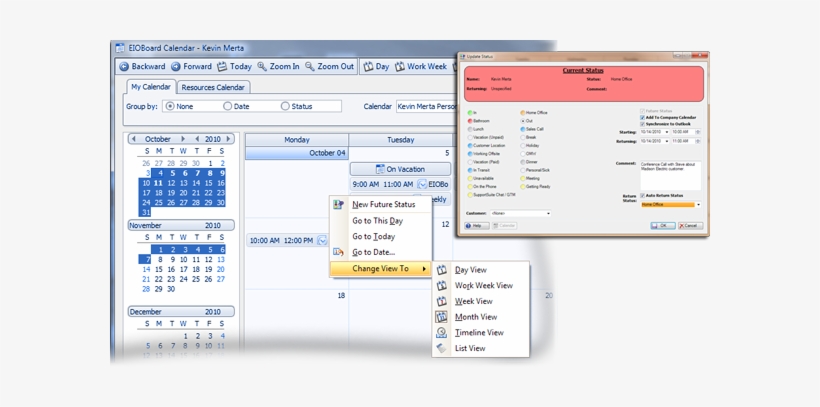
Task: Click the New Future Status icon in context menu
Action: tap(338, 204)
